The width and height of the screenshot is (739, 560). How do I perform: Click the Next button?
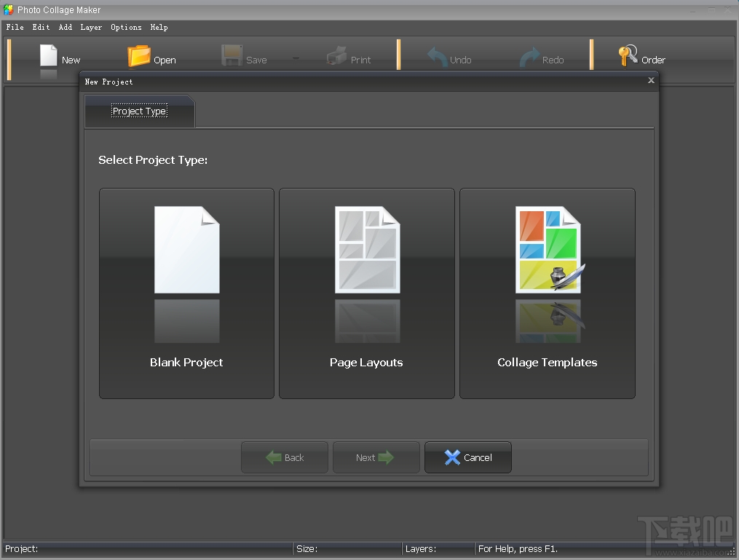(x=376, y=457)
